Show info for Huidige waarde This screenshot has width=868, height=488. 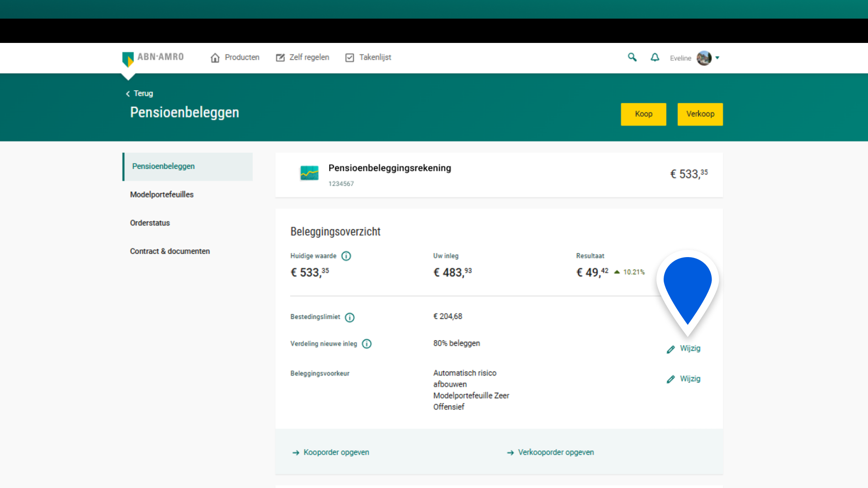pyautogui.click(x=346, y=256)
